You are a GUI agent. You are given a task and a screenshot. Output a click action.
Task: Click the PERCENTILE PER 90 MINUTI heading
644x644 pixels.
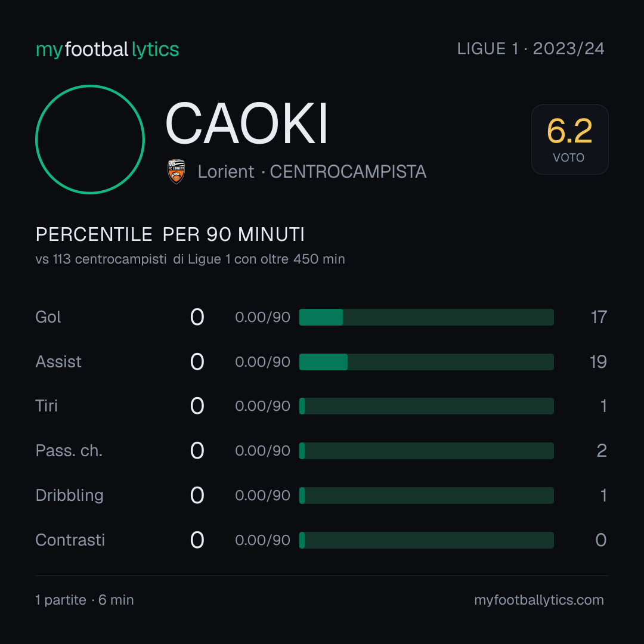[170, 234]
